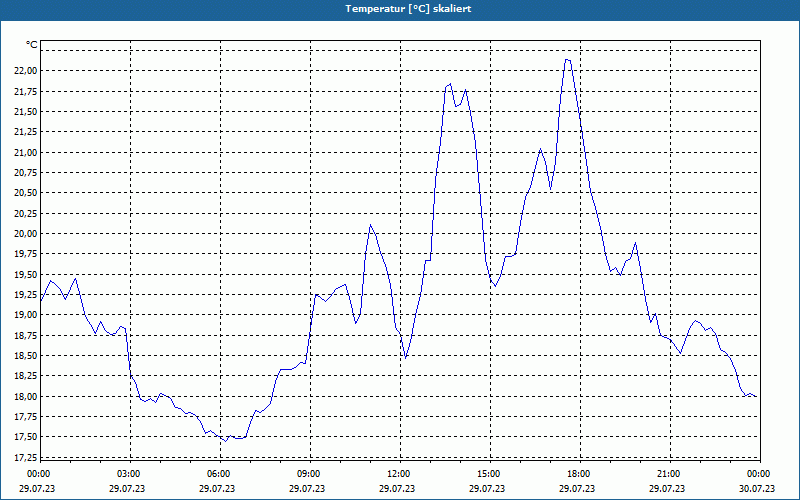Click the 12:00 x-axis time label

coord(399,474)
